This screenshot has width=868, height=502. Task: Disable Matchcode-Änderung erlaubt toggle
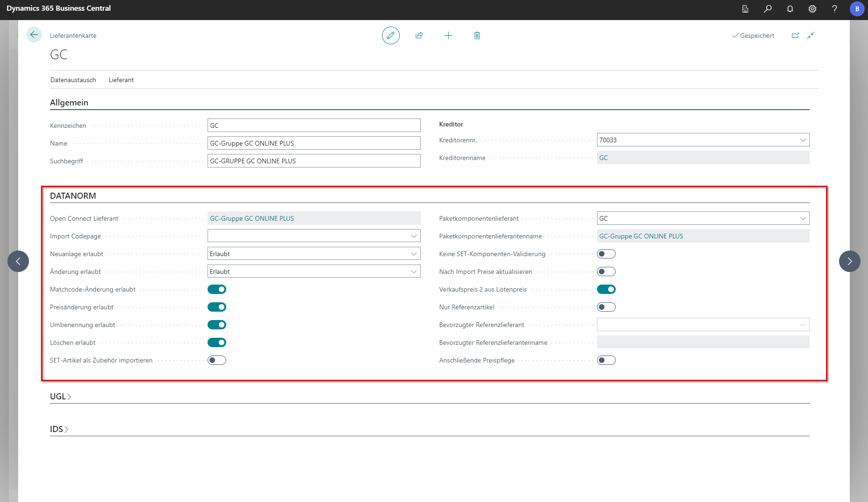[x=217, y=289]
